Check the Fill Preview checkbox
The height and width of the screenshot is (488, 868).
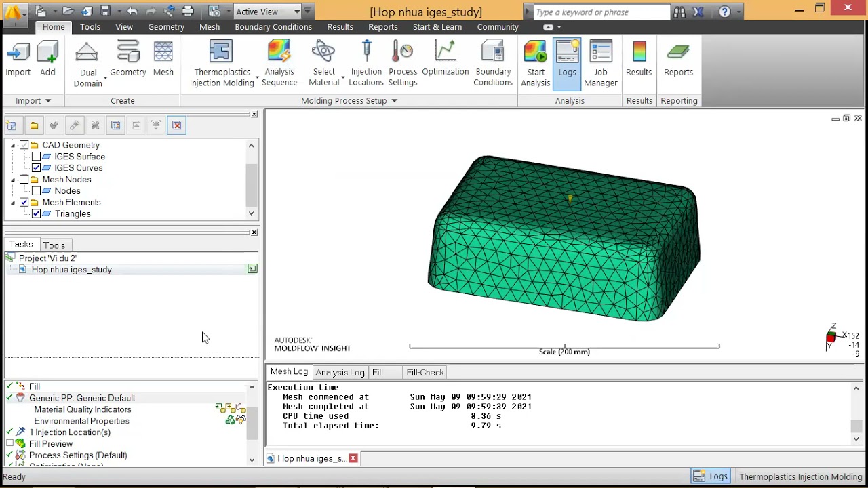click(9, 444)
